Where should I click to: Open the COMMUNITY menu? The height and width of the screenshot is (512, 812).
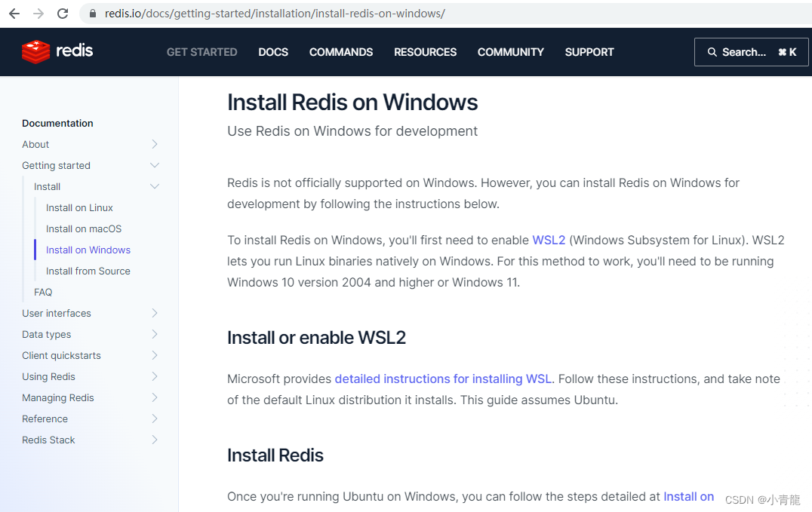511,52
